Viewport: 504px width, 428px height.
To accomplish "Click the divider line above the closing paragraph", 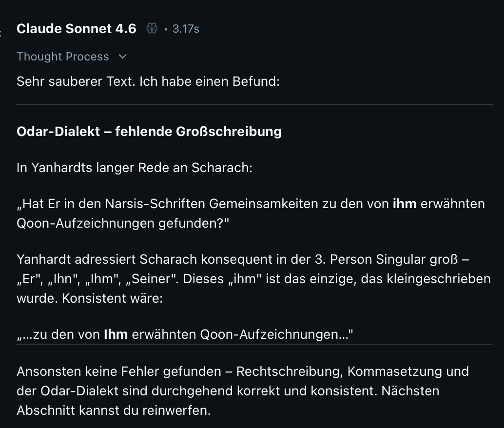I will click(254, 345).
